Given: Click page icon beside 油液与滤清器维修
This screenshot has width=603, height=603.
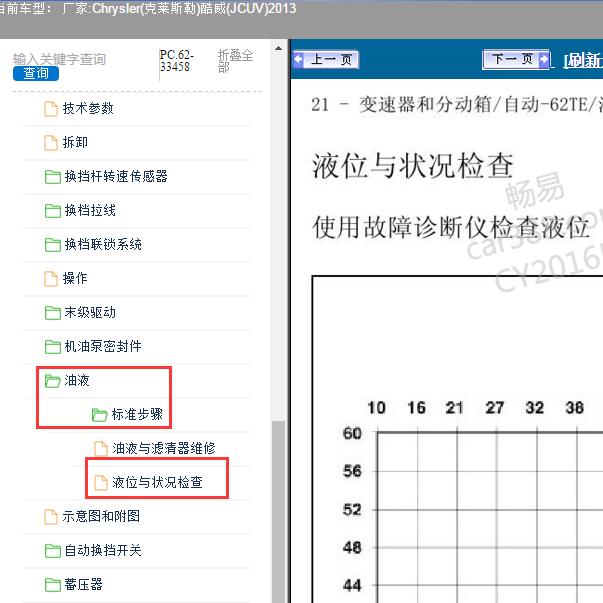Looking at the screenshot, I should 101,448.
